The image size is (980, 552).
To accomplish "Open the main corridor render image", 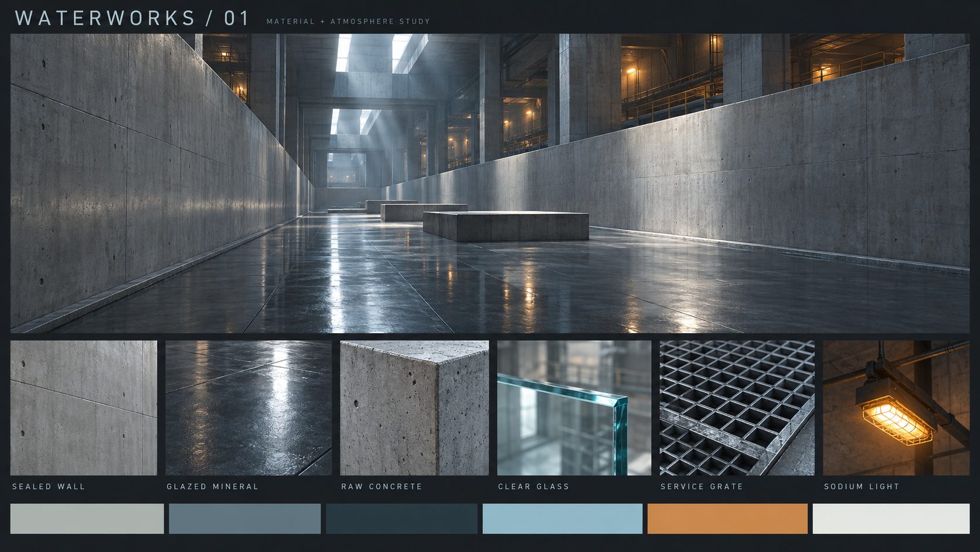I will pyautogui.click(x=490, y=183).
